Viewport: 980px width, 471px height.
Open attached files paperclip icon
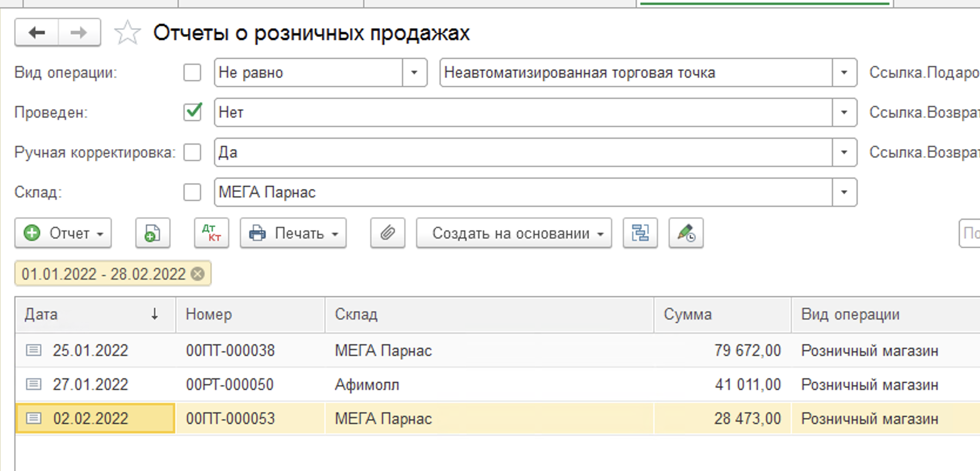click(387, 233)
